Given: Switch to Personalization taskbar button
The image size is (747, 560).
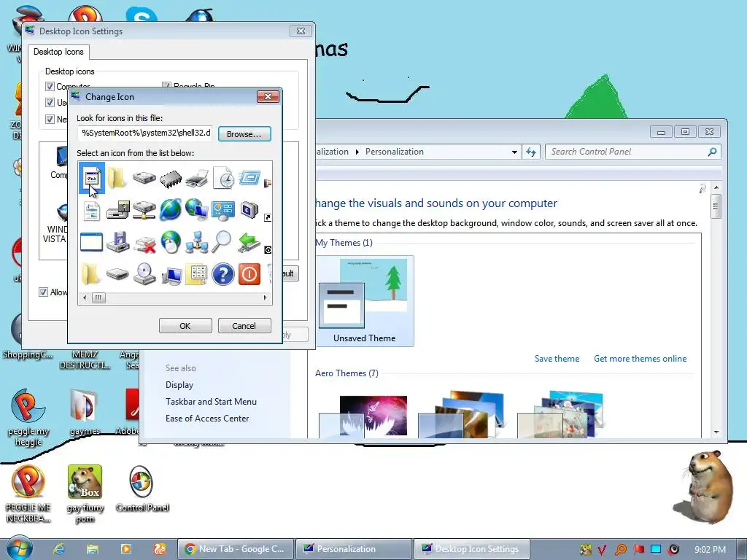Looking at the screenshot, I should pyautogui.click(x=354, y=548).
